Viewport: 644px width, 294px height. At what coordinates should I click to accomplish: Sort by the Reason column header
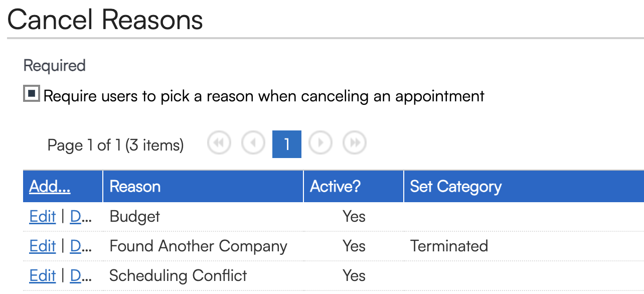pos(135,187)
